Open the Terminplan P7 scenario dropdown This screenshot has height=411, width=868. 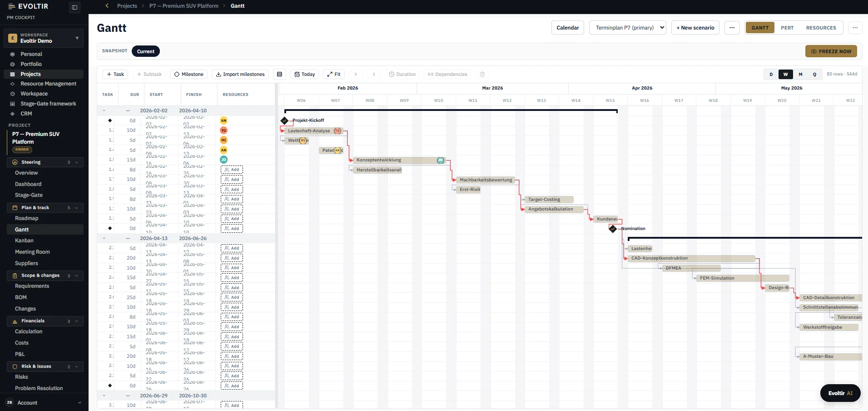pyautogui.click(x=627, y=28)
